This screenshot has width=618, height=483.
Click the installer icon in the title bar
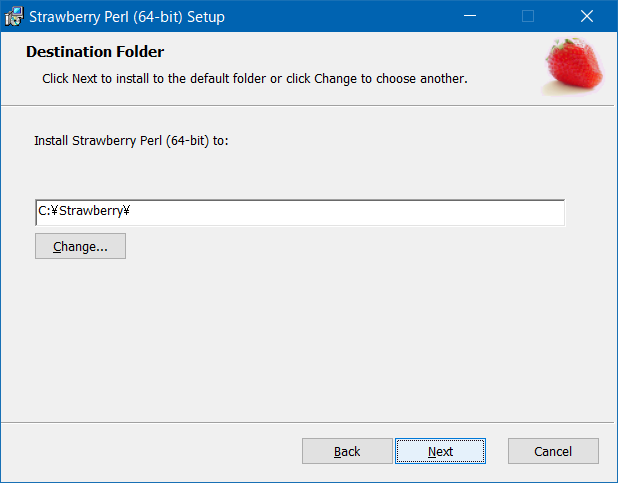click(14, 17)
